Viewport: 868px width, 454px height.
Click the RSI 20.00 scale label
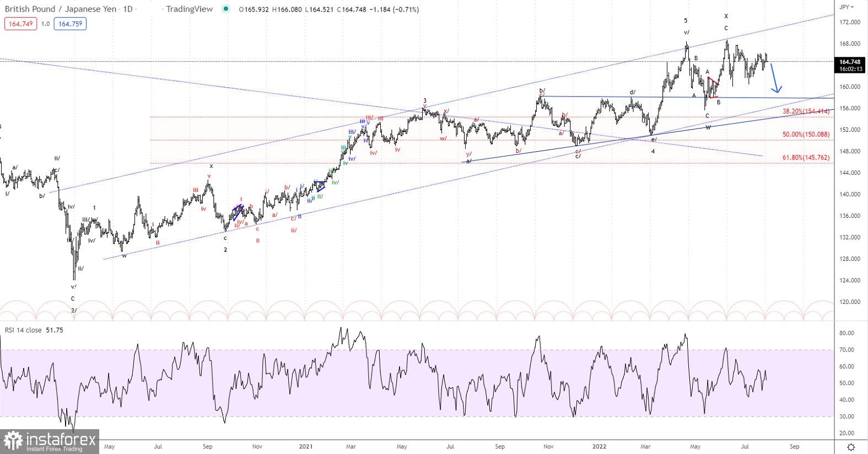pyautogui.click(x=847, y=433)
